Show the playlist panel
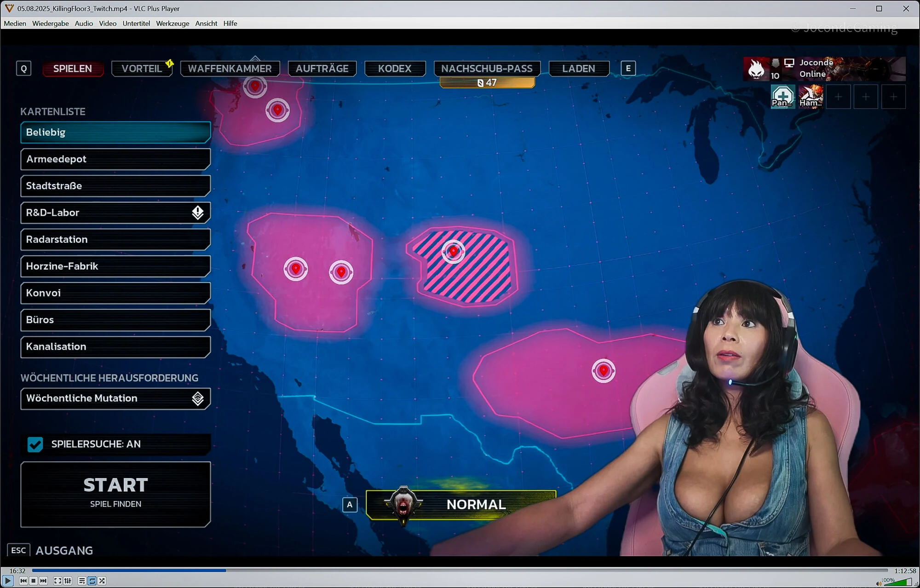Screen dimensions: 920x588 [81, 581]
